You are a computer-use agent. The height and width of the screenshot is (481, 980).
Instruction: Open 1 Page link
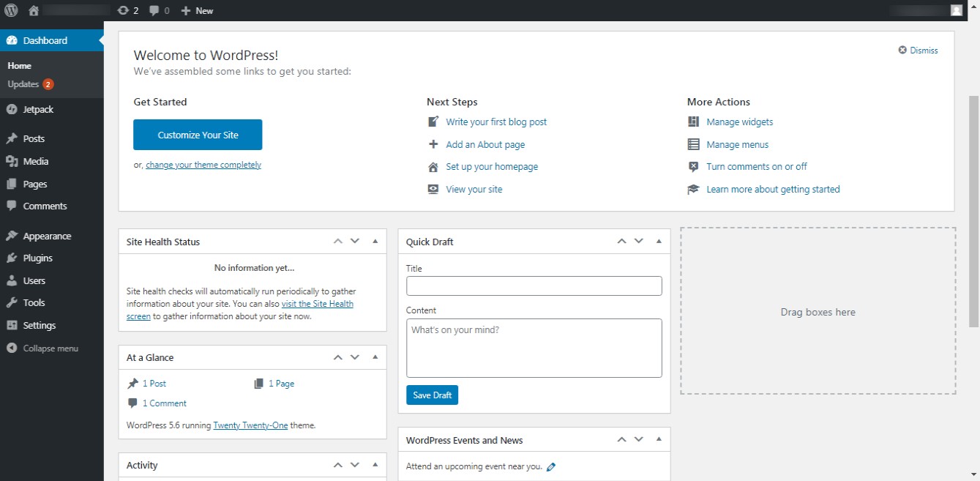281,383
